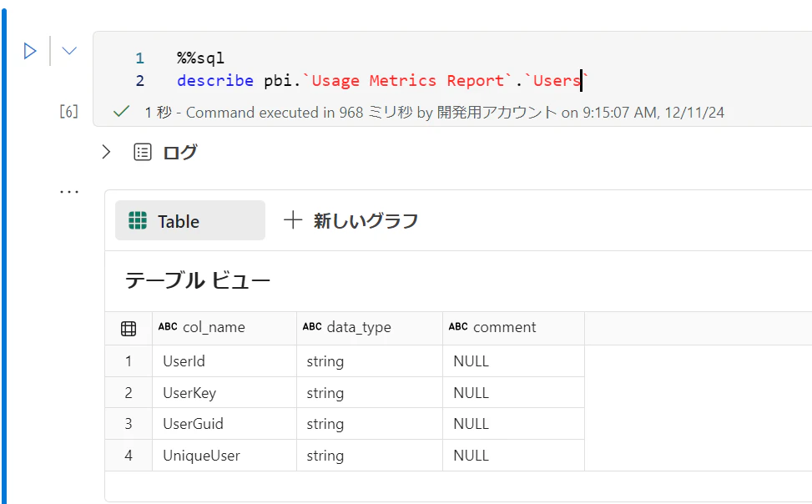
Task: Click comment column header
Action: click(x=513, y=328)
